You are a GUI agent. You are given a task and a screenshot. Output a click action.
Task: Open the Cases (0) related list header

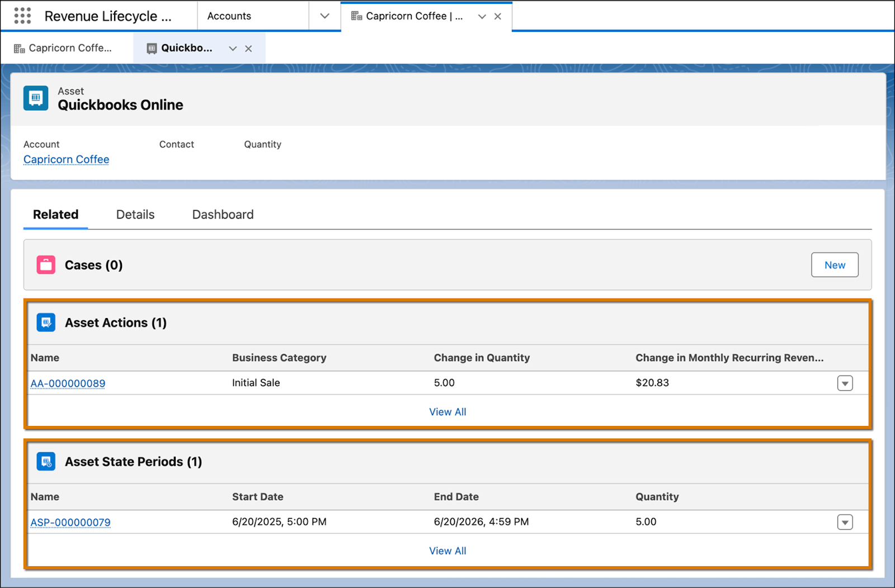[x=93, y=265]
